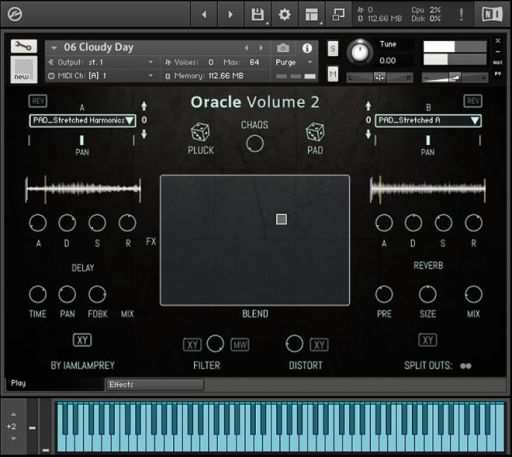Open Output st. 1 dropdown
The image size is (512, 457).
(x=101, y=62)
